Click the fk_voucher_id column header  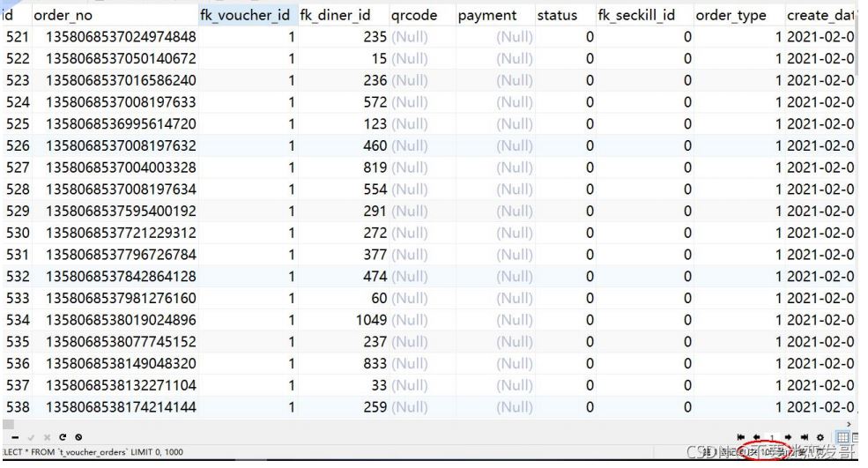tap(246, 15)
